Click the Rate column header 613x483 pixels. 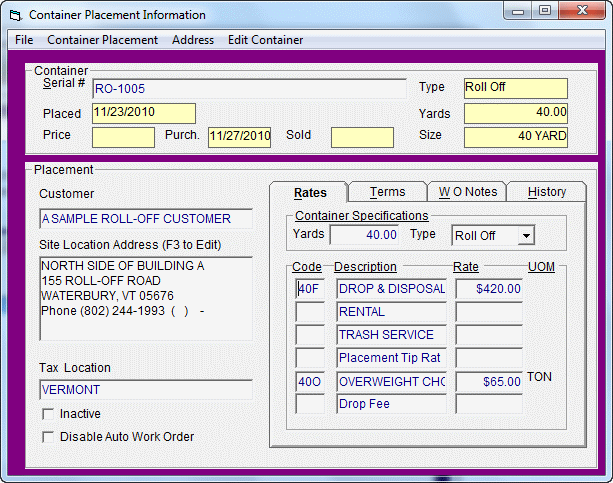click(x=466, y=267)
